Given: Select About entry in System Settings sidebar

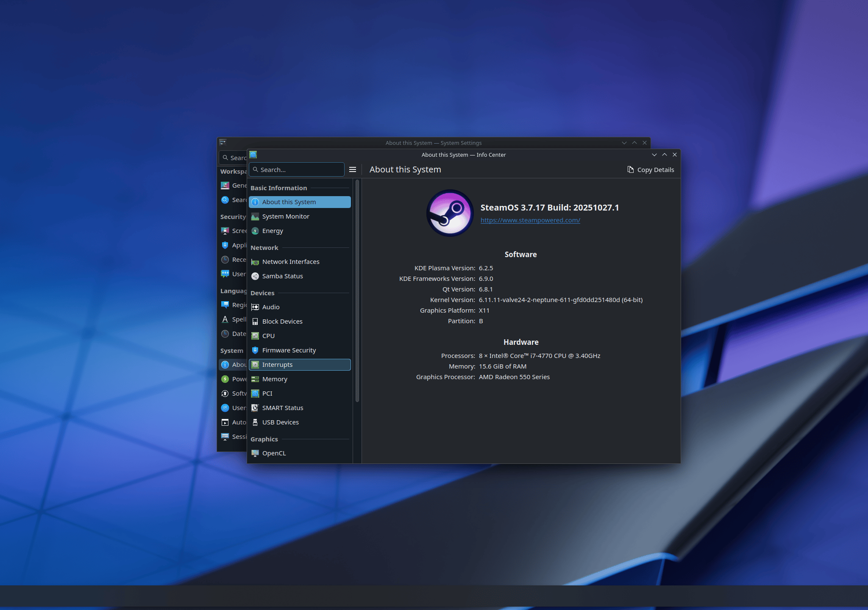Looking at the screenshot, I should [233, 365].
